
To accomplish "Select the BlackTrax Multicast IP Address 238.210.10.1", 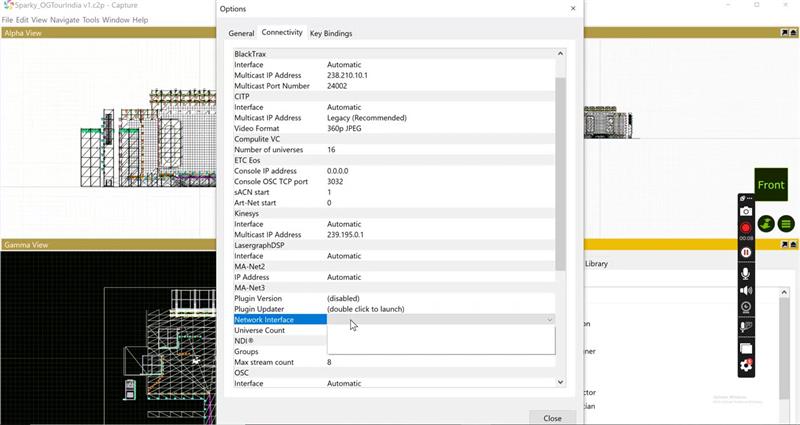I will 347,75.
